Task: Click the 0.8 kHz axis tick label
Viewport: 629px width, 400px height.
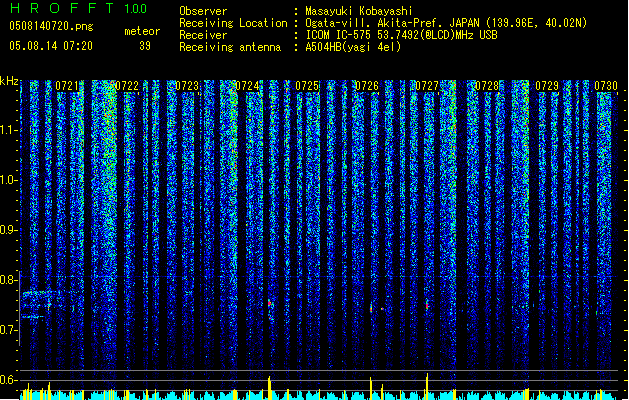Action: pyautogui.click(x=9, y=280)
